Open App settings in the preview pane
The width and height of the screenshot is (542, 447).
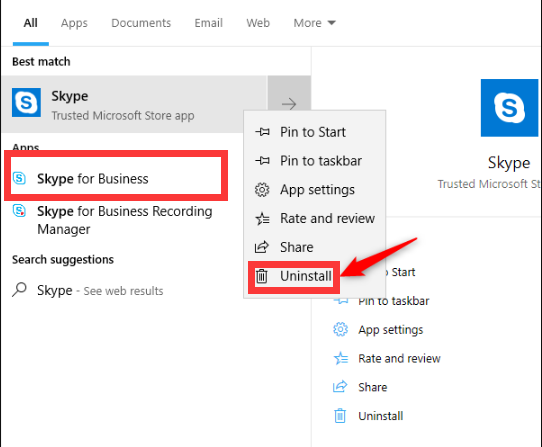point(391,330)
